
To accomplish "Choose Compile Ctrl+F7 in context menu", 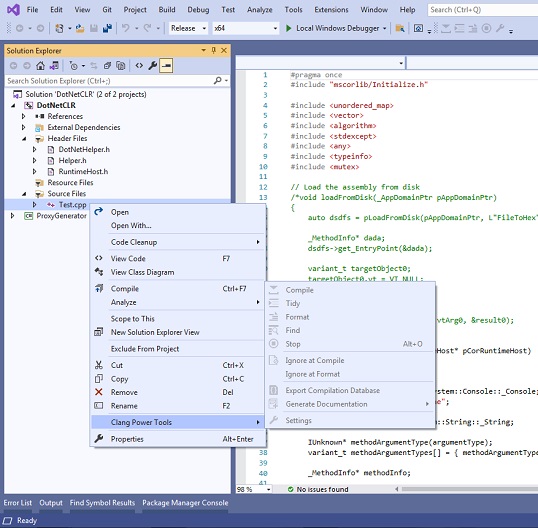I will pos(178,289).
